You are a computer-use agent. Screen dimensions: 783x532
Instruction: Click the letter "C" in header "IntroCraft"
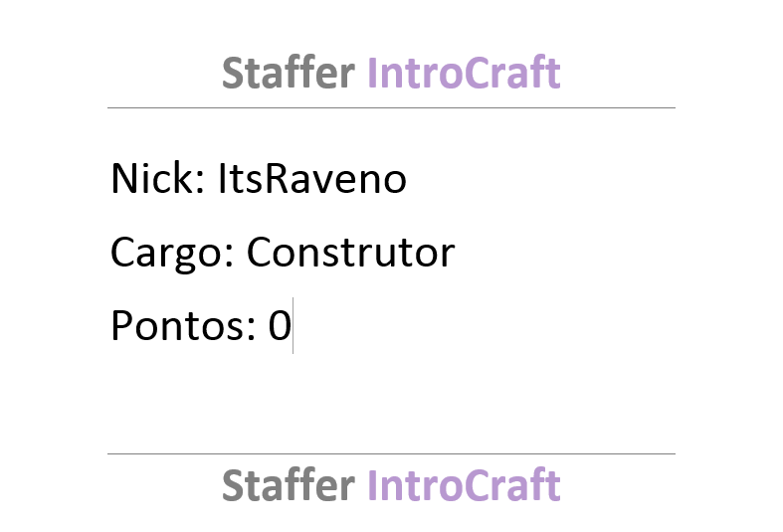click(472, 73)
